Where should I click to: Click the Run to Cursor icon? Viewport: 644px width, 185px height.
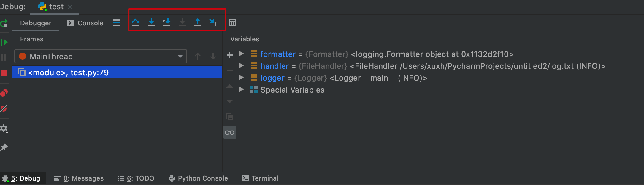tap(213, 22)
